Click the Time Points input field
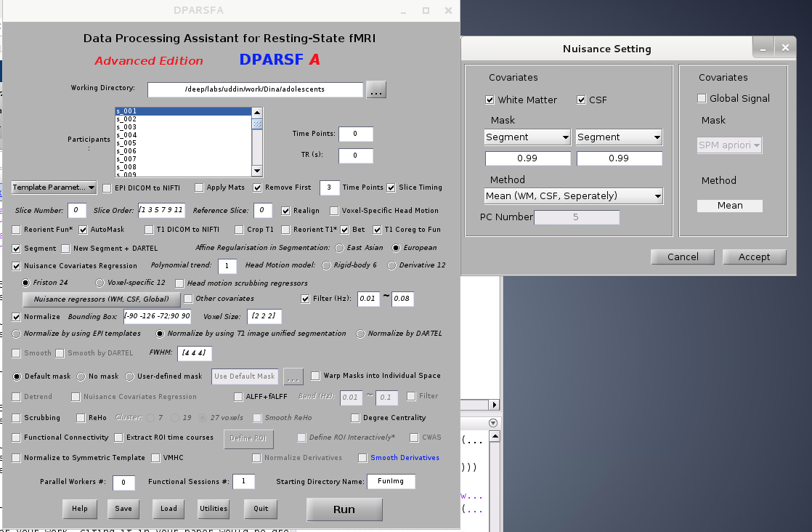 pyautogui.click(x=356, y=134)
